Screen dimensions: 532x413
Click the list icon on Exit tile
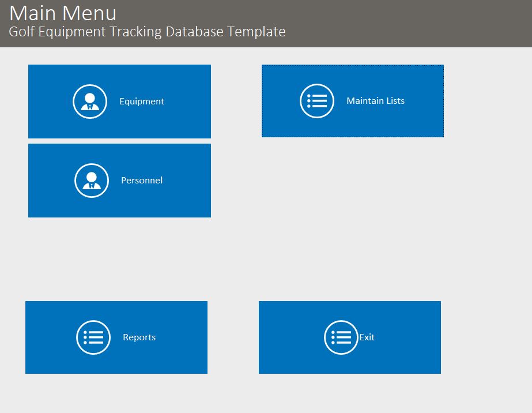[x=341, y=337]
